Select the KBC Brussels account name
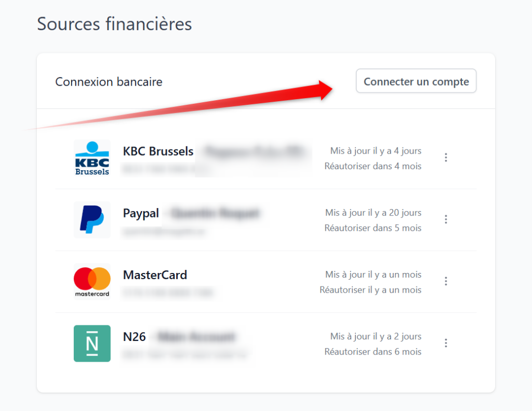This screenshot has height=411, width=532. [x=158, y=152]
